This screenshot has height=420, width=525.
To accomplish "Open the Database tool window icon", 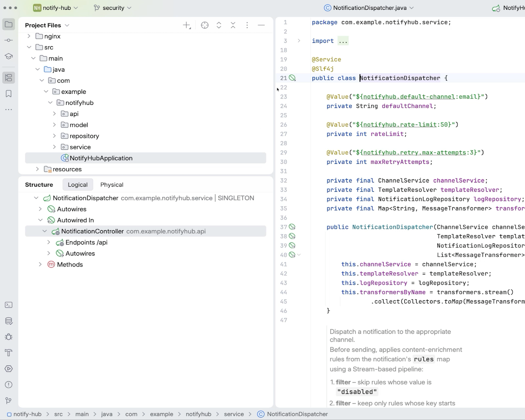I will point(9,321).
